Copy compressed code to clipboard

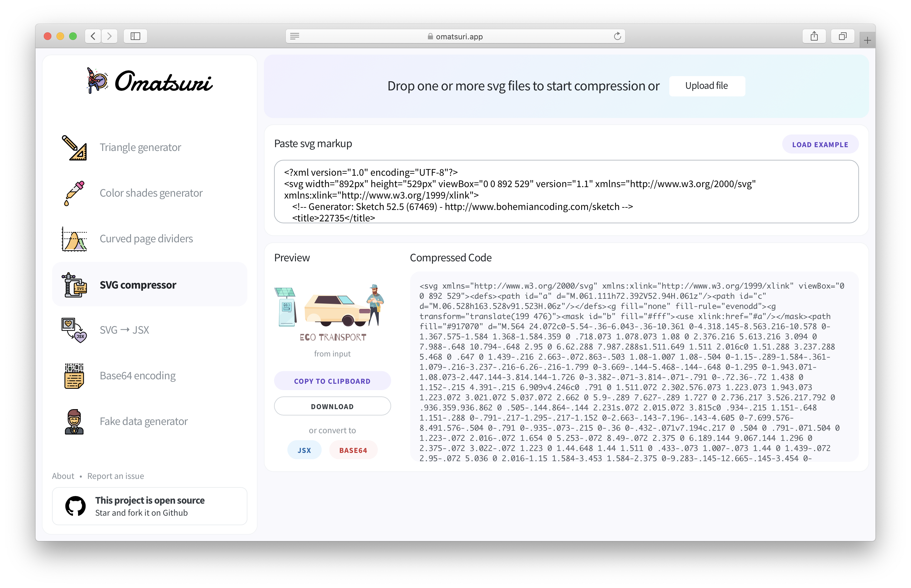coord(332,381)
